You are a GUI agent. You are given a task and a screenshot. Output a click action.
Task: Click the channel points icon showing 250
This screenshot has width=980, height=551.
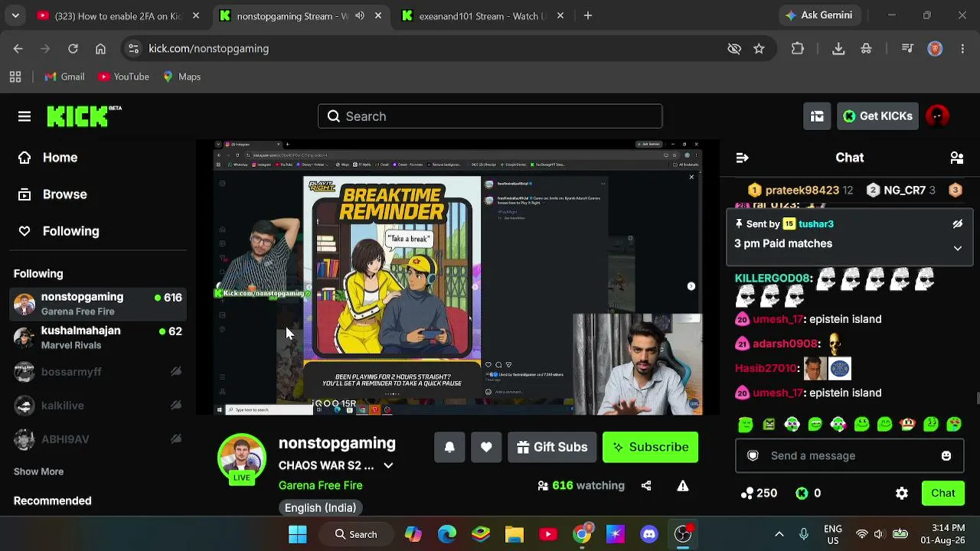(747, 494)
